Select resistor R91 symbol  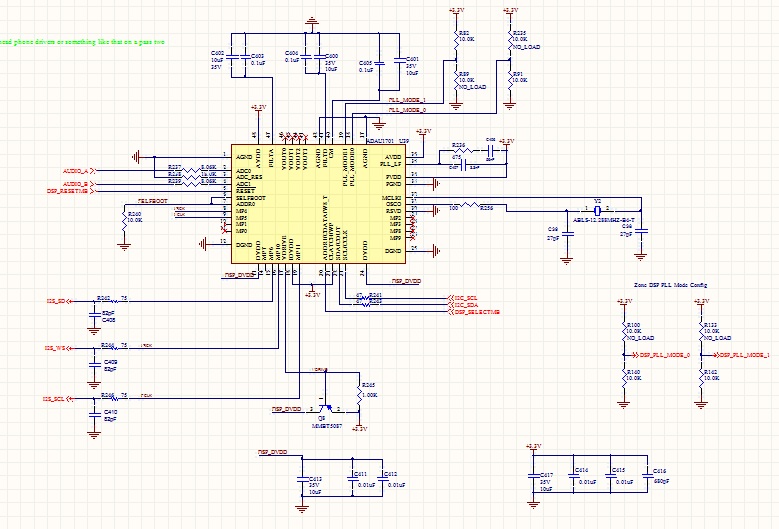point(510,80)
